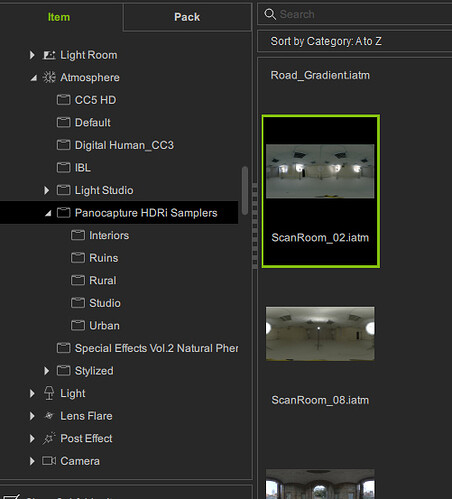Click the Post Effect sparkle icon
Viewport: 452px width, 499px height.
[x=49, y=438]
